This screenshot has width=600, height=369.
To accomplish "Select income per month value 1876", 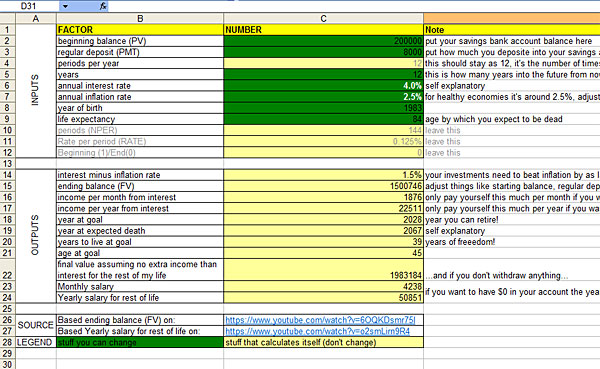I will 323,197.
